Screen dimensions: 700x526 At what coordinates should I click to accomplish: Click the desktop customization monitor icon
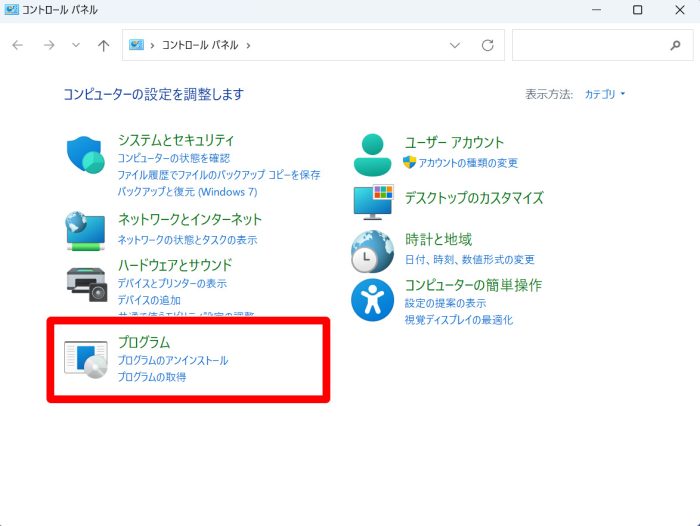pos(373,200)
